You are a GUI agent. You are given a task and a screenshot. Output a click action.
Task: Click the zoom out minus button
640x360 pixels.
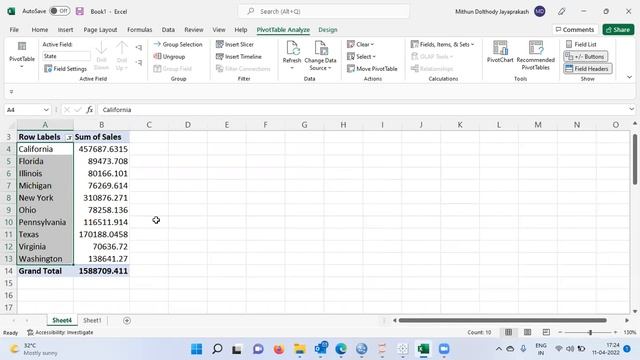pos(560,332)
